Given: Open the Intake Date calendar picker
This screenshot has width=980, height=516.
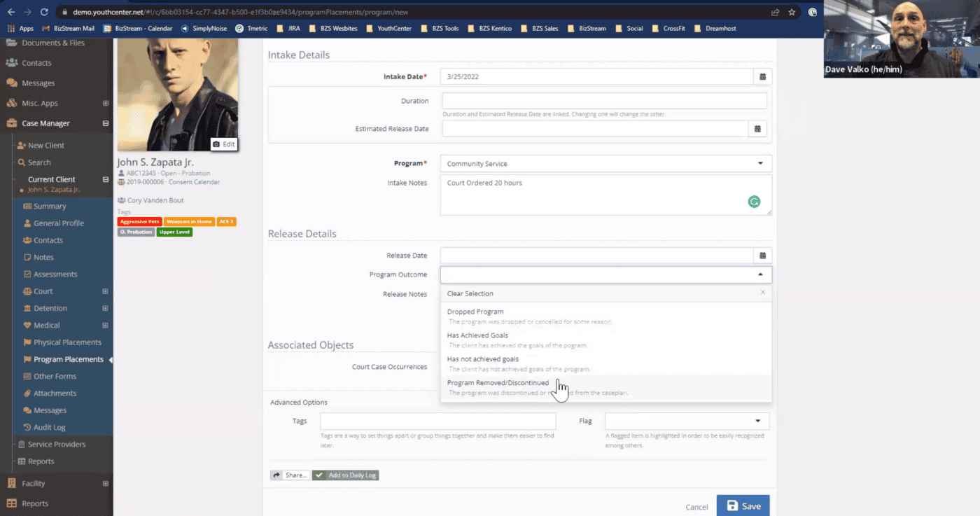Looking at the screenshot, I should coord(762,76).
